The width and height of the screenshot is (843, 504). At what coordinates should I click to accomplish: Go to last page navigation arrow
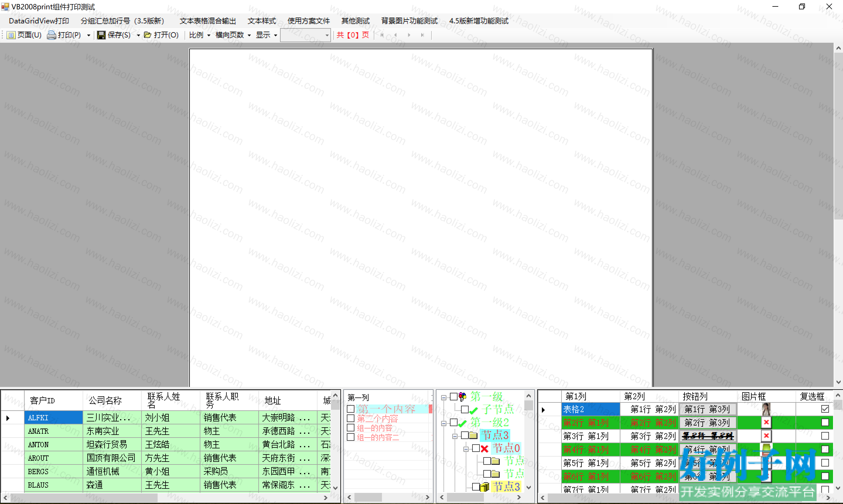[x=423, y=35]
